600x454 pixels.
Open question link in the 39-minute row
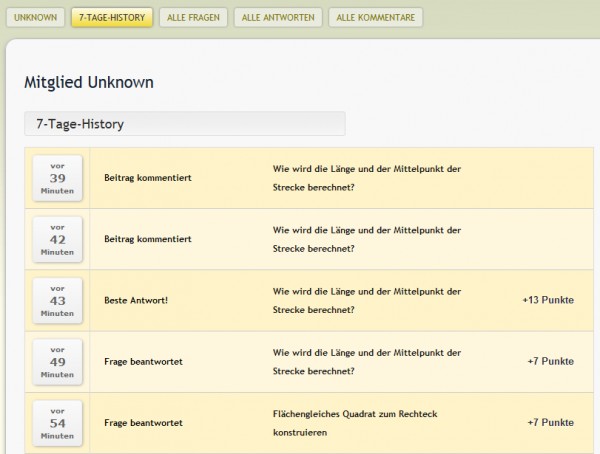pos(367,178)
